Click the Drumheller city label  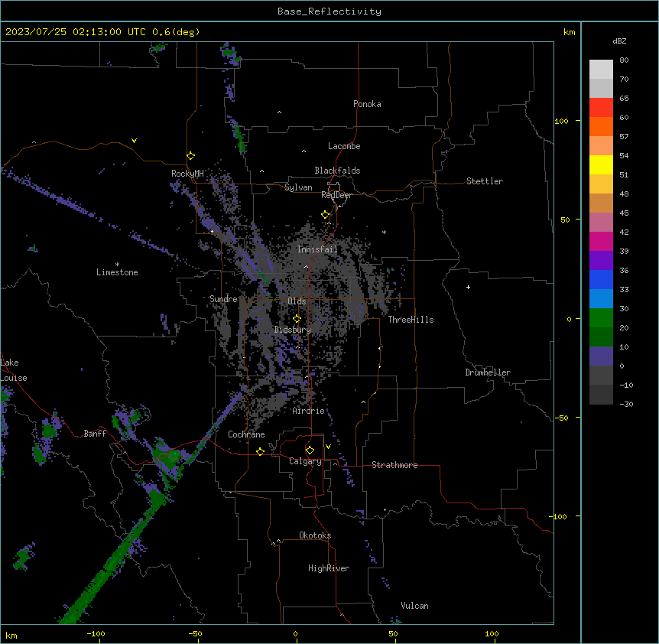[488, 372]
